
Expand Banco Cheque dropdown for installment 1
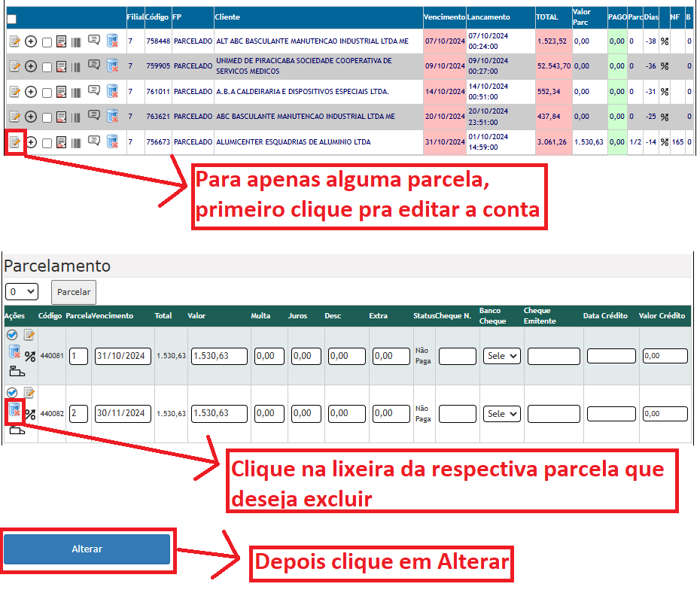pyautogui.click(x=502, y=356)
